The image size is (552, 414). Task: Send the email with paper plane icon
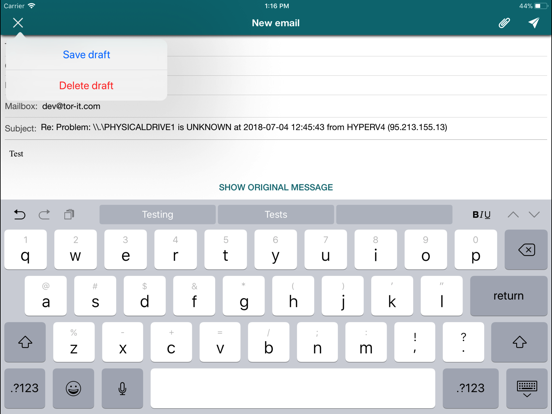pos(534,23)
